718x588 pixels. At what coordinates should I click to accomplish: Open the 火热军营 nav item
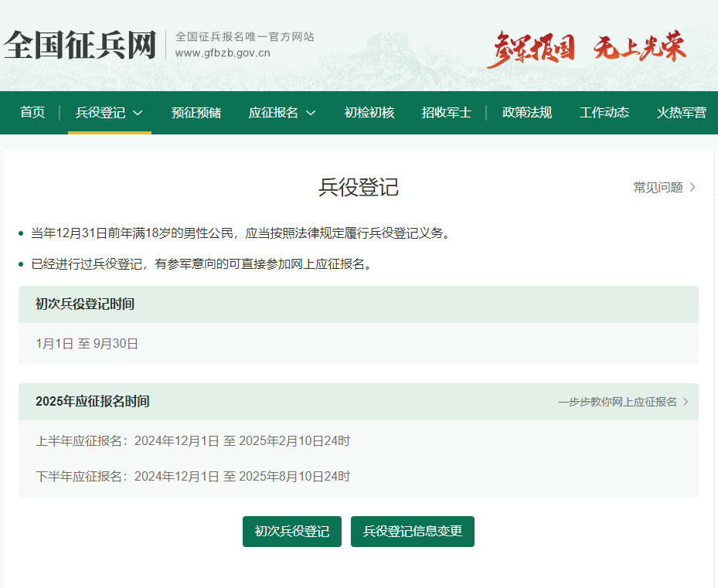point(681,113)
